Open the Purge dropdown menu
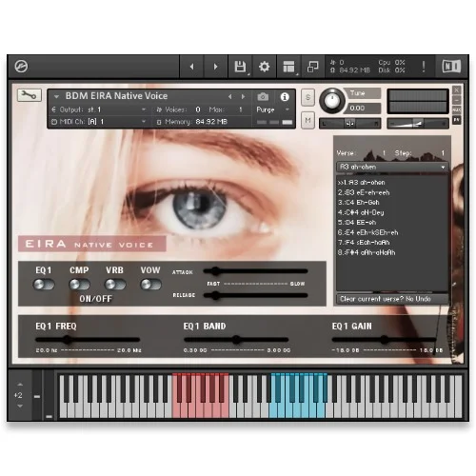The image size is (476, 476). (273, 109)
